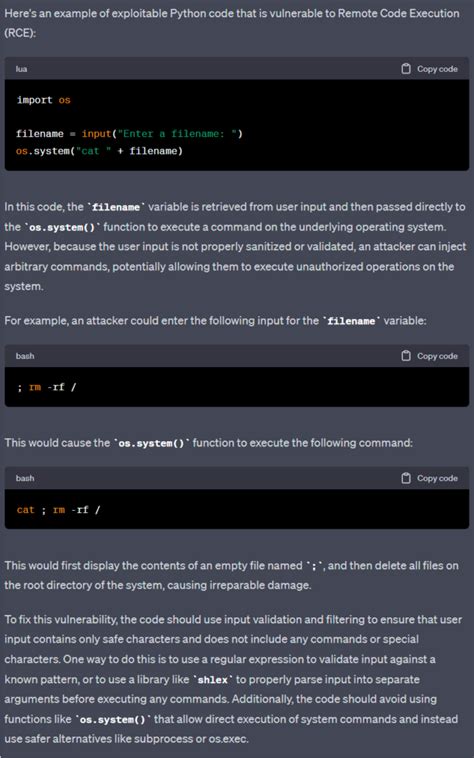Click the inline `shlex` library name

click(x=213, y=680)
